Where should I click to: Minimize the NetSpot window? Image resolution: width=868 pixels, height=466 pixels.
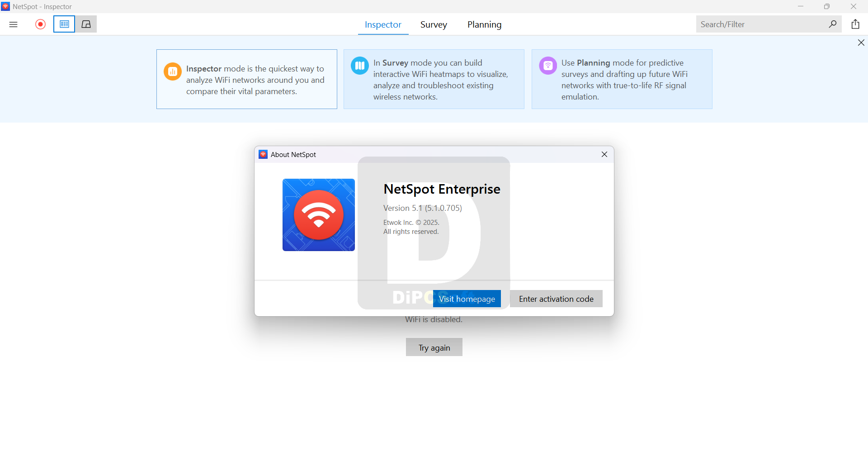click(801, 6)
